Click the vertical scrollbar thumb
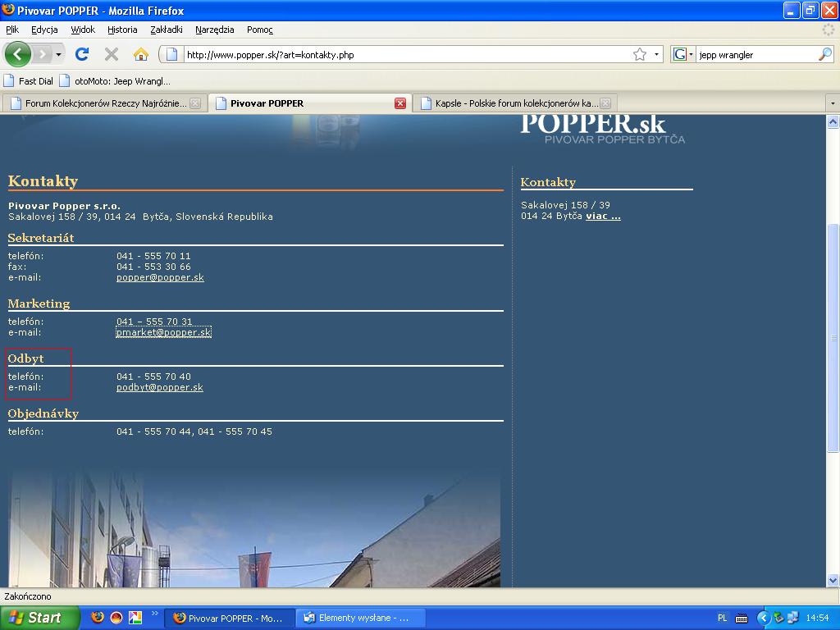The image size is (840, 630). [833, 336]
